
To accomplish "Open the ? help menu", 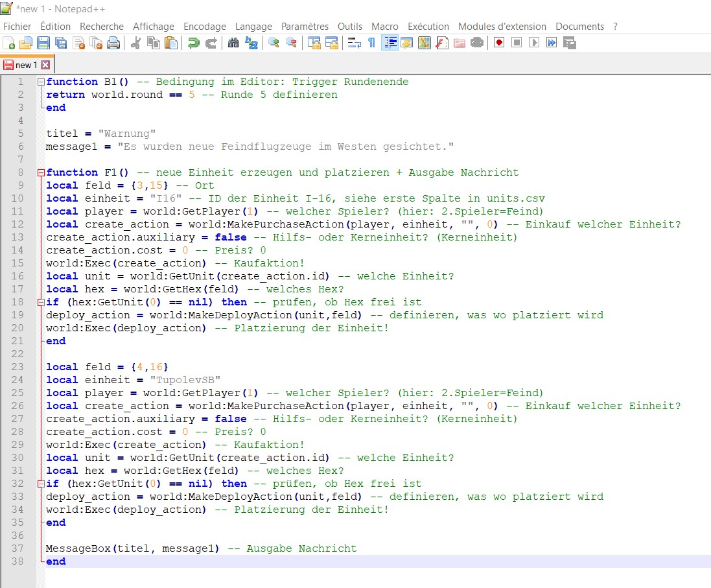I will tap(615, 27).
